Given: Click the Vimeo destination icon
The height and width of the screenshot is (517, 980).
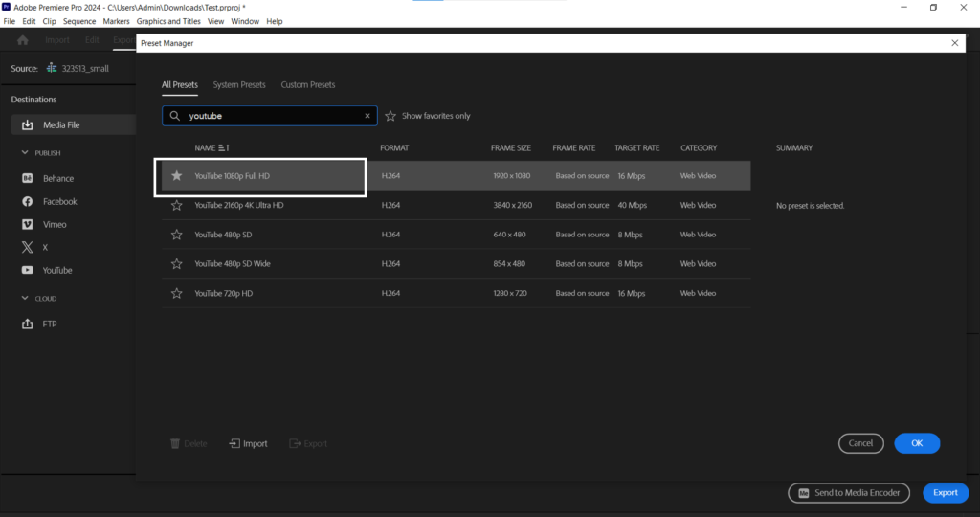Looking at the screenshot, I should 28,225.
